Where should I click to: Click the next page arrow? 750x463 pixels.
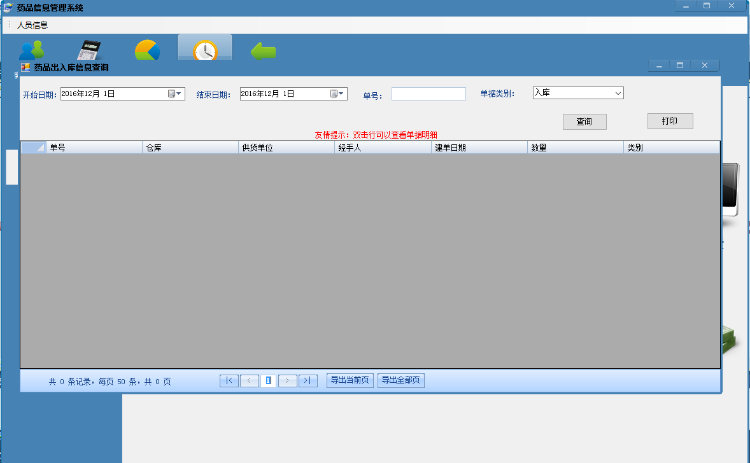288,380
